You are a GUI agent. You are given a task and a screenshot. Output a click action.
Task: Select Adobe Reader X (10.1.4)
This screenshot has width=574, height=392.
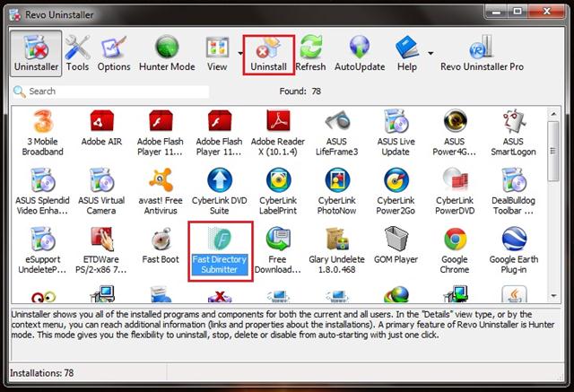tap(278, 134)
